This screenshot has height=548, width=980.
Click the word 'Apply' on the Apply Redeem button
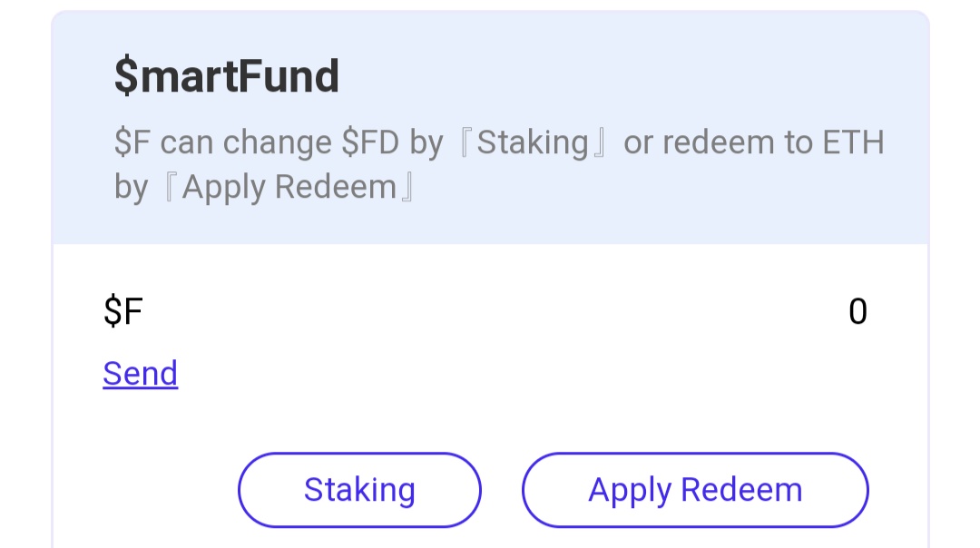coord(630,490)
